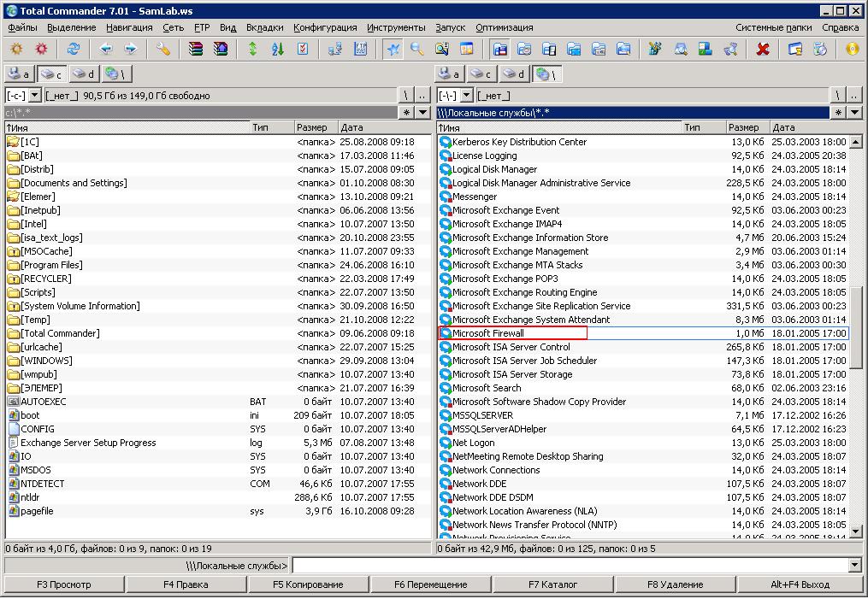Click the magnifier search icon
868x599 pixels.
point(416,50)
